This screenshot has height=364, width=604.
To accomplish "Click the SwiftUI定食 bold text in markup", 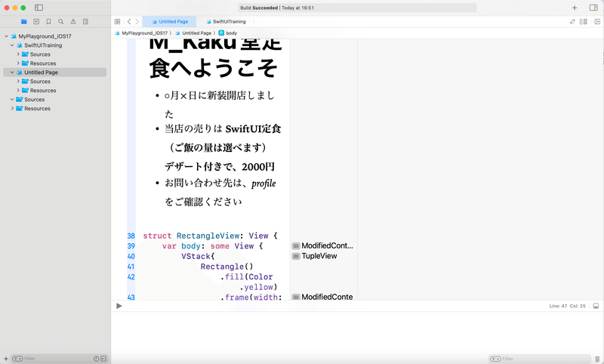I will (253, 128).
